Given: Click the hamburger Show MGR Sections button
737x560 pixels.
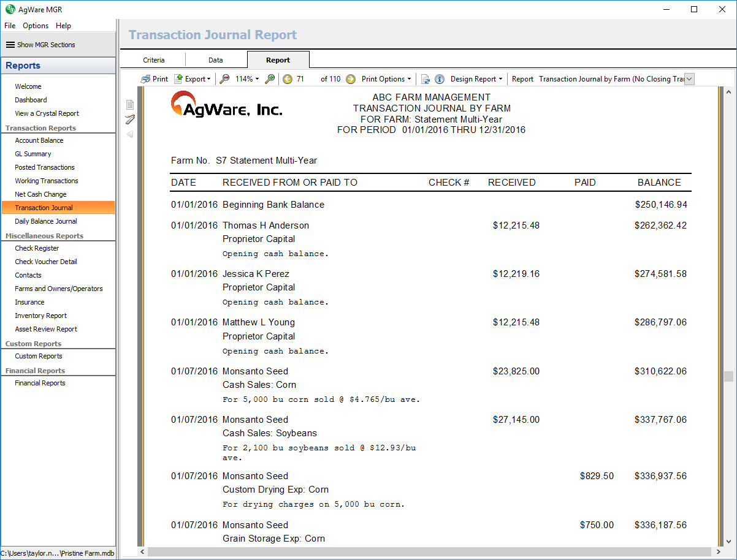Looking at the screenshot, I should click(40, 45).
